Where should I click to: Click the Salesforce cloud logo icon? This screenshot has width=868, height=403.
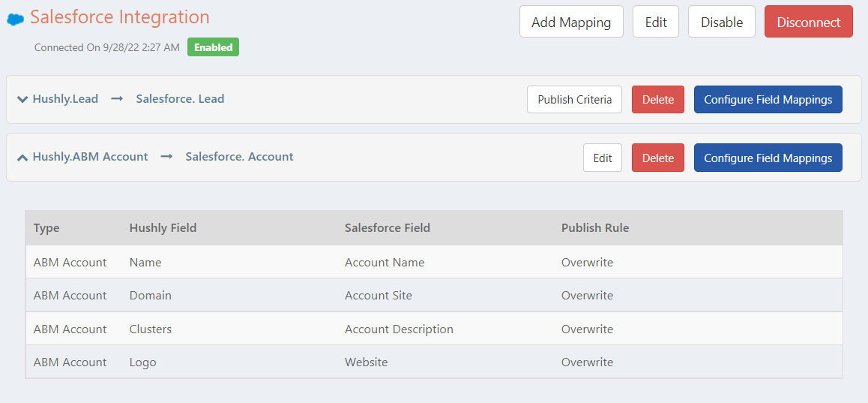point(16,20)
